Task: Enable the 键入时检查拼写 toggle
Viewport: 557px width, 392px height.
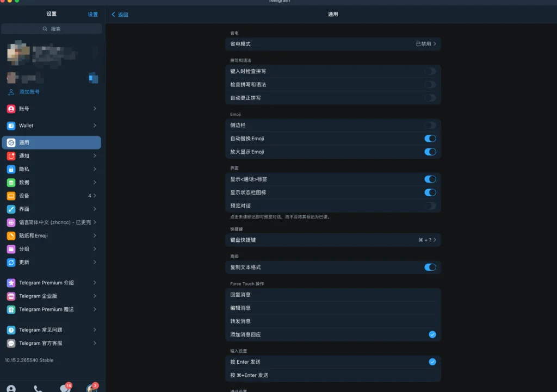Action: pos(430,71)
